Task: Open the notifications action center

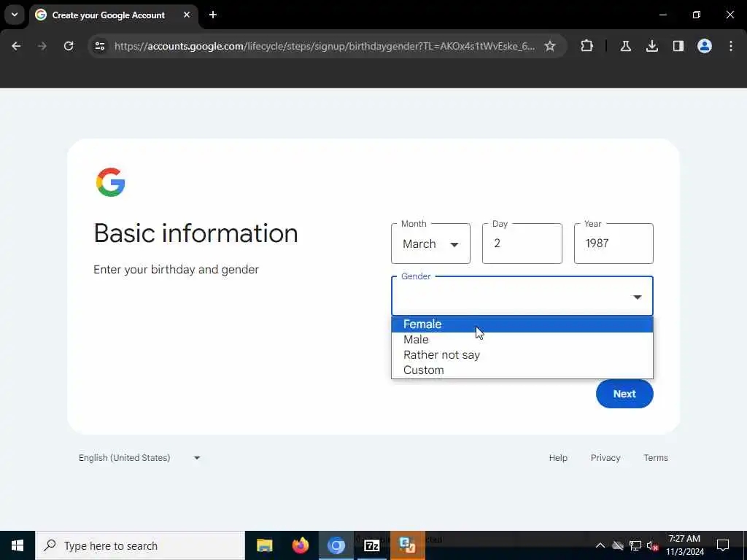Action: tap(723, 545)
